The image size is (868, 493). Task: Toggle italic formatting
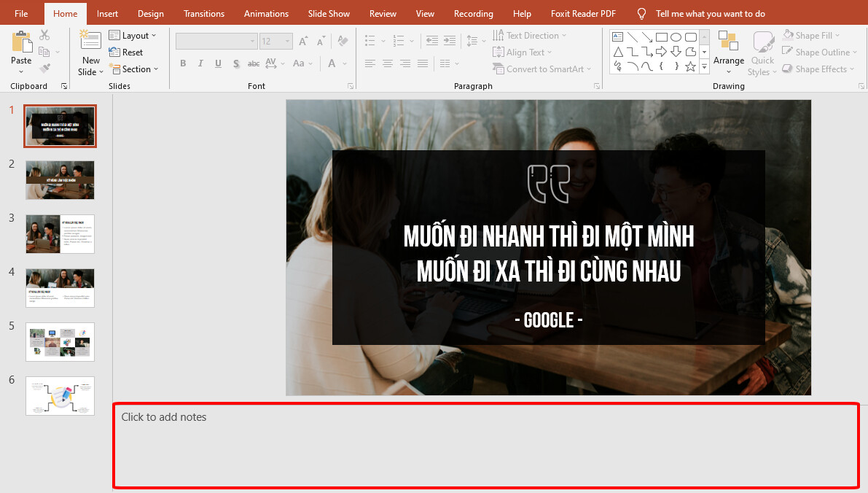coord(200,63)
